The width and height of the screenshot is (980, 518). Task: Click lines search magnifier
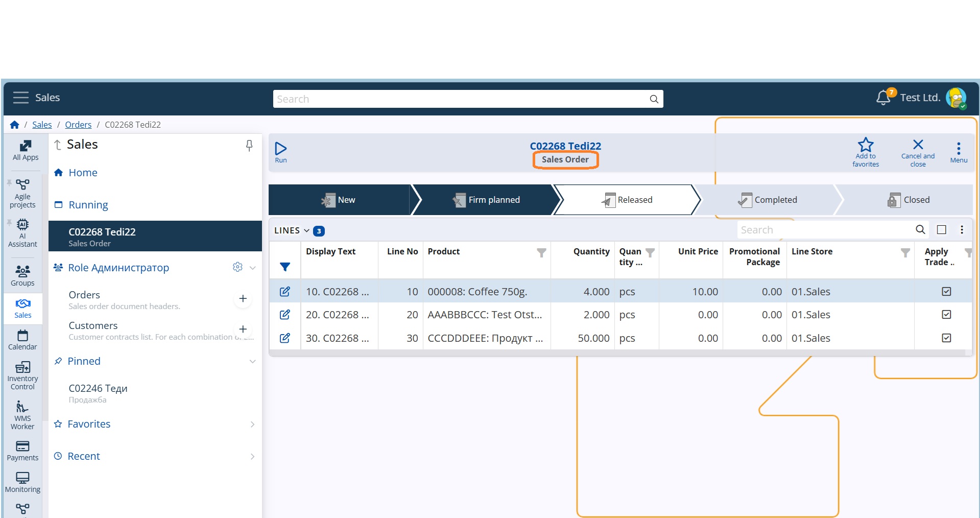(x=920, y=230)
